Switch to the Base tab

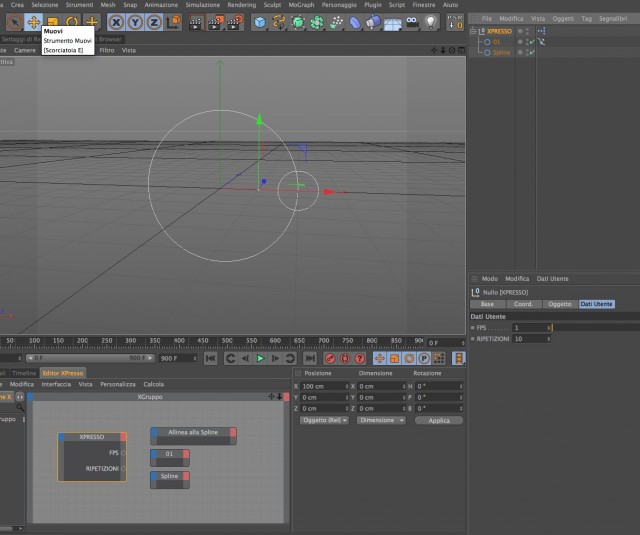tap(487, 304)
